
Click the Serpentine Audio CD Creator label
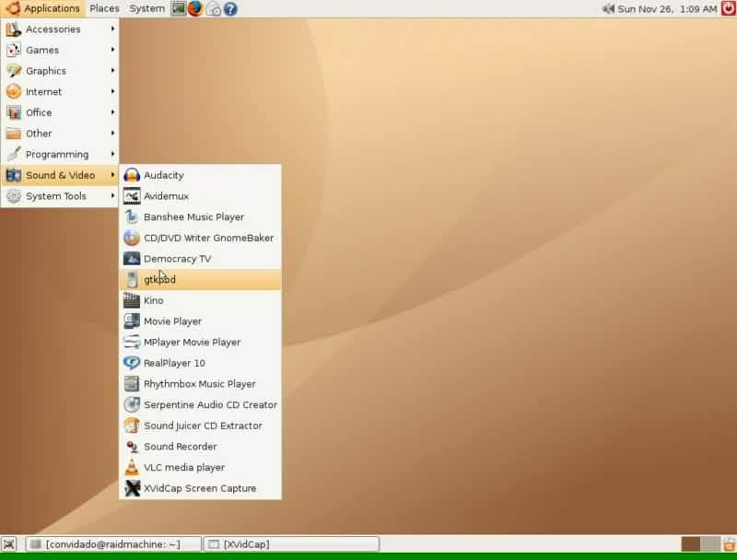pyautogui.click(x=211, y=404)
